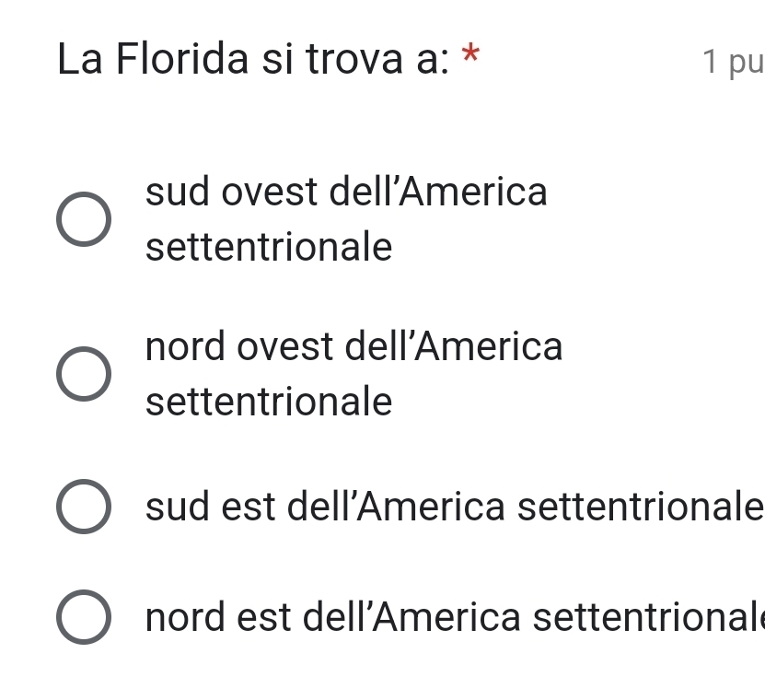The width and height of the screenshot is (765, 700).
Task: Click the '1 pu' points indicator
Action: click(x=732, y=61)
